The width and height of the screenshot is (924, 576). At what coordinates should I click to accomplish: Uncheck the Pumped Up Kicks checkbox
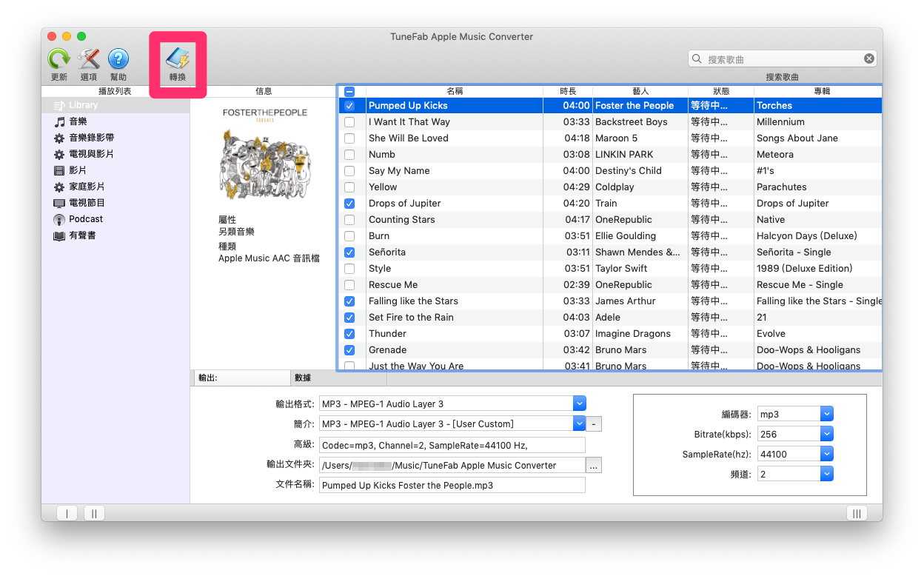coord(349,106)
